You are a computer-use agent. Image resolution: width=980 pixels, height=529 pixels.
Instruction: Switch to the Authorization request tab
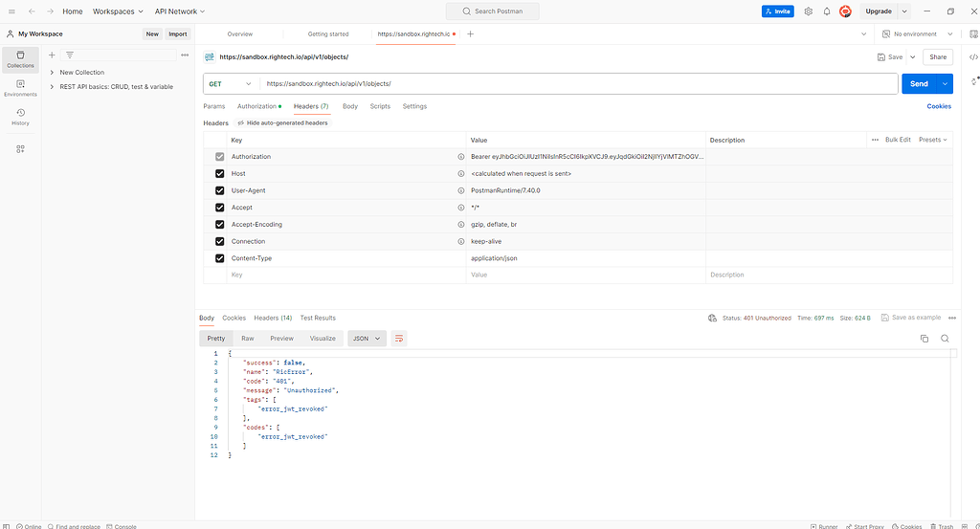pyautogui.click(x=257, y=106)
